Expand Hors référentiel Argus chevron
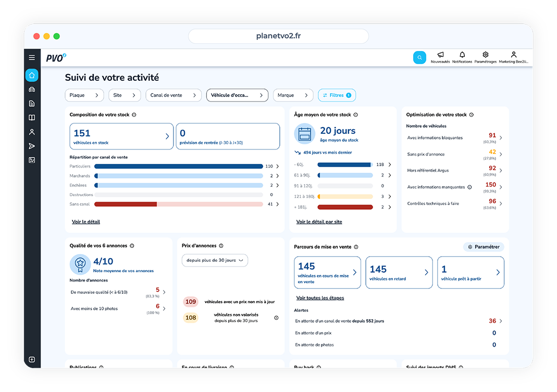 pyautogui.click(x=501, y=170)
